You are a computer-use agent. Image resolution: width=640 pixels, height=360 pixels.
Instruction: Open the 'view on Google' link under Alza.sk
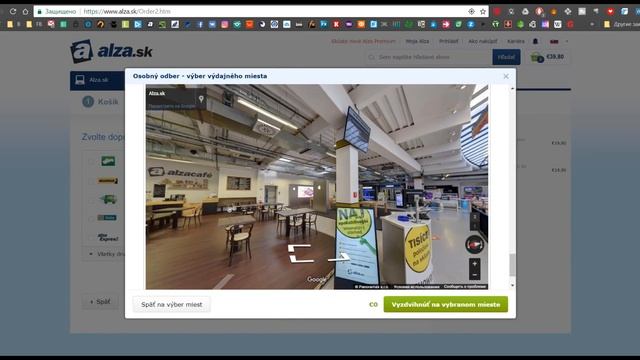click(172, 106)
